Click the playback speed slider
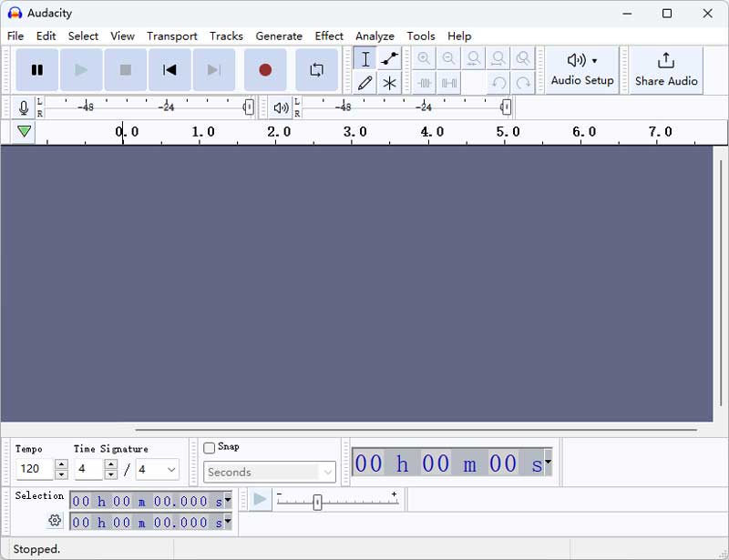 316,500
